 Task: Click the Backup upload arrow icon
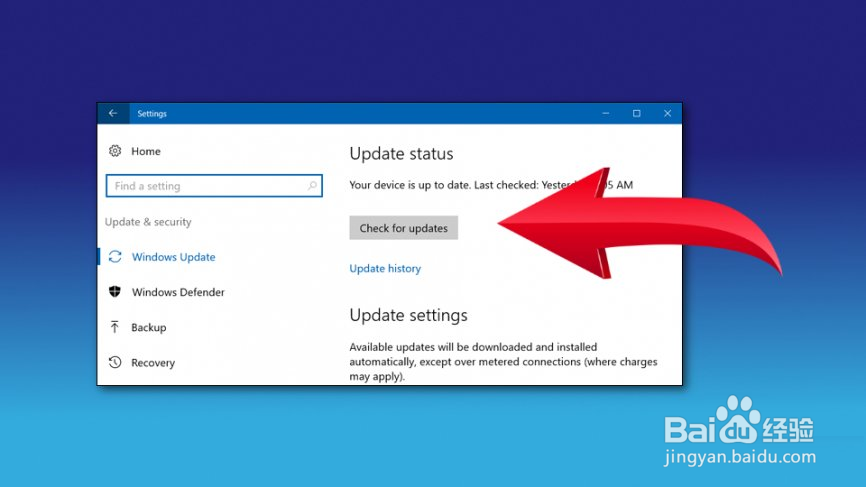click(114, 327)
